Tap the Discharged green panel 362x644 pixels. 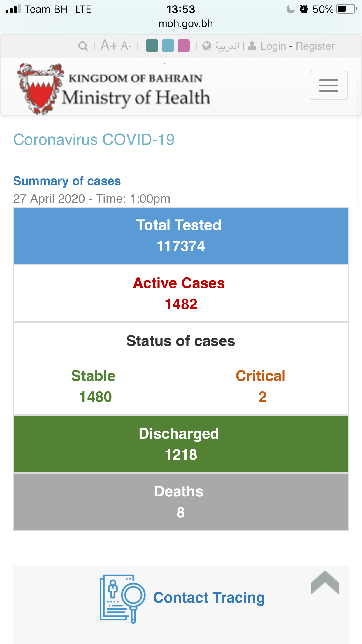[181, 444]
